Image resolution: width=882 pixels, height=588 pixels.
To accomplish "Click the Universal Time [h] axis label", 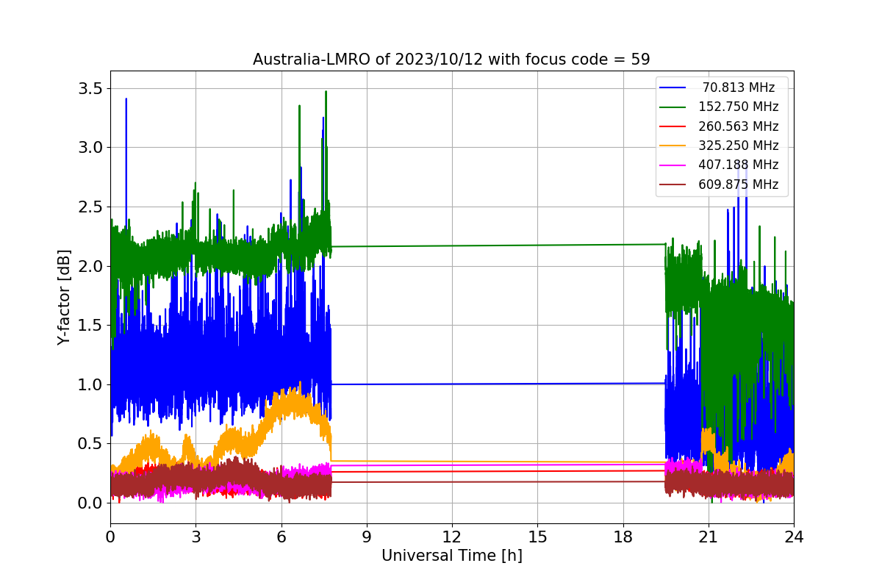I will (451, 556).
